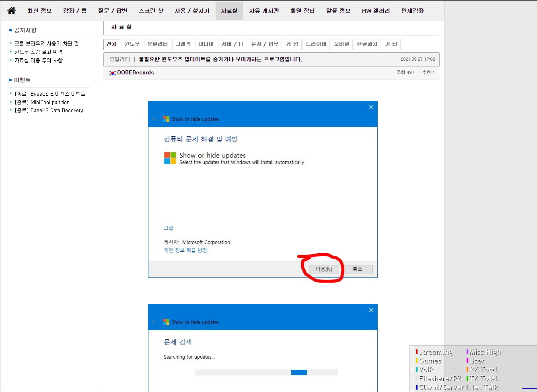Open the 알뜰 정보 menu
537x392 pixels.
pyautogui.click(x=338, y=11)
